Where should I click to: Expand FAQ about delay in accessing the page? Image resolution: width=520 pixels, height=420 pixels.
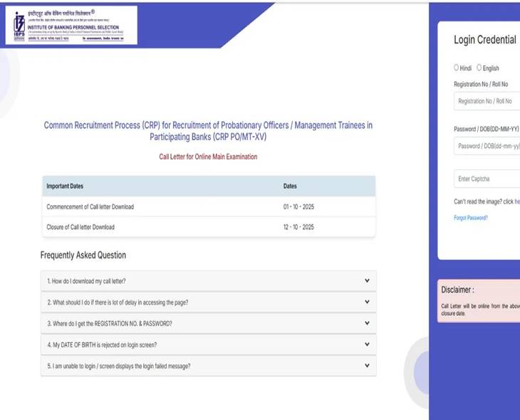pyautogui.click(x=208, y=303)
